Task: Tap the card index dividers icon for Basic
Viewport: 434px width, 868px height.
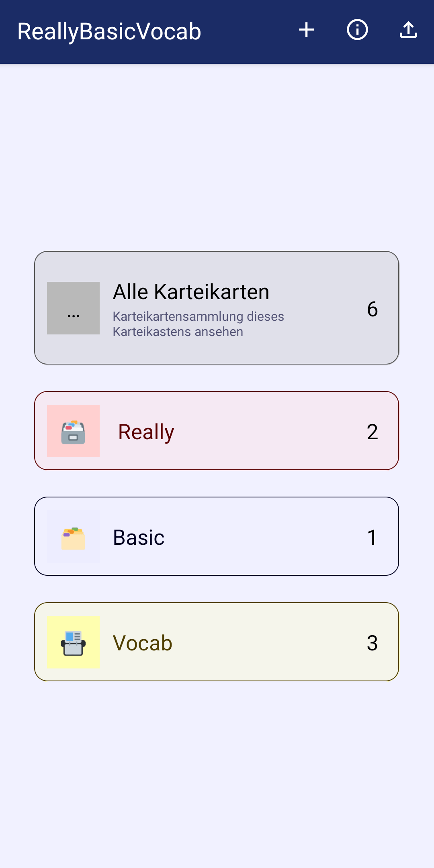Action: coord(73,536)
